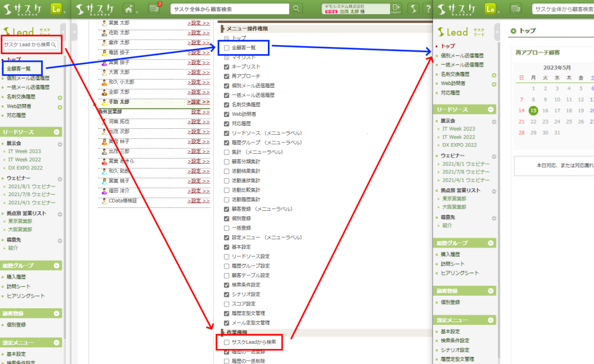Open 対応履歴 in the leftmost sidebar
The image size is (594, 364).
coord(16,115)
